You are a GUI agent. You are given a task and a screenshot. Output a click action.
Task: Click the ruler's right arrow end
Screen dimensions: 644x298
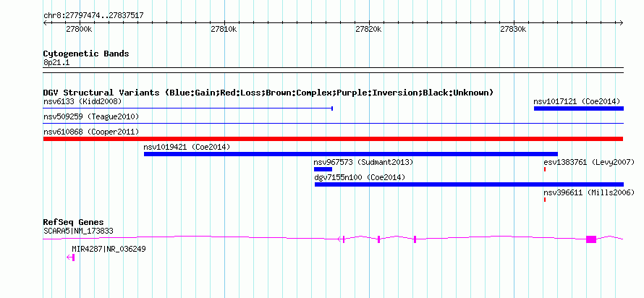point(622,22)
